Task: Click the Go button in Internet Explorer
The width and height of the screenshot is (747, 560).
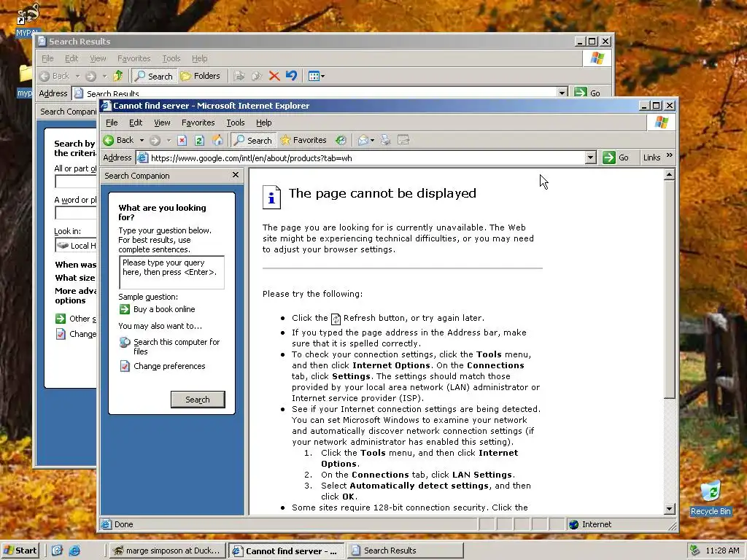Action: point(616,157)
